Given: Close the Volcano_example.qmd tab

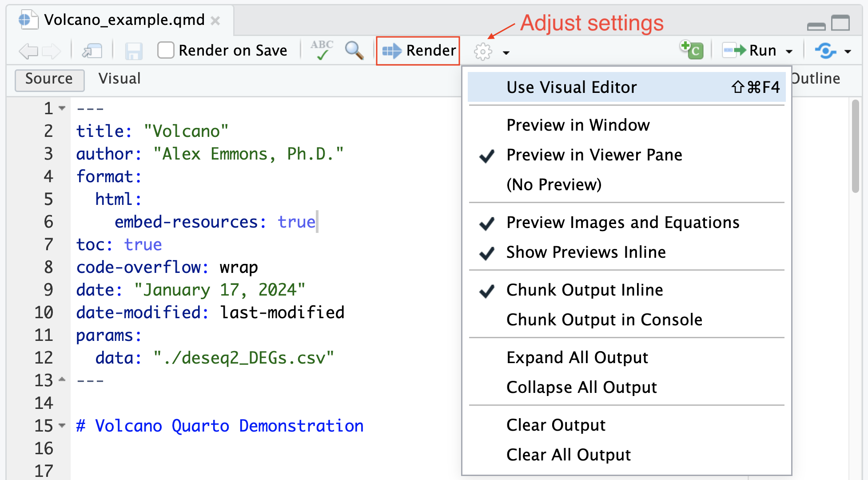Looking at the screenshot, I should tap(215, 20).
